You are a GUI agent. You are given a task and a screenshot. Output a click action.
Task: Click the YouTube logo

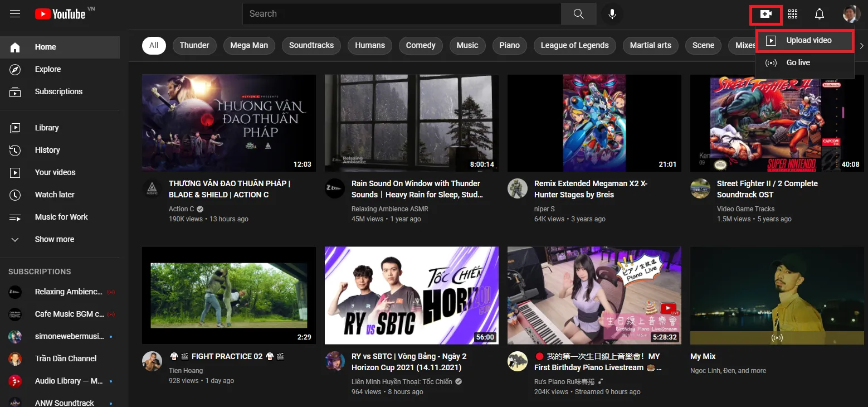(x=60, y=14)
